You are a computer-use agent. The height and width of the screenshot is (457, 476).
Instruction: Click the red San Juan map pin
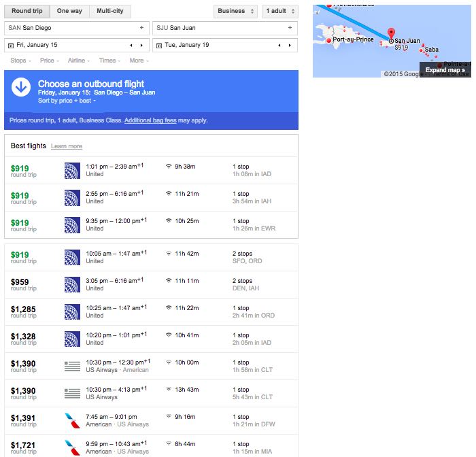391,33
